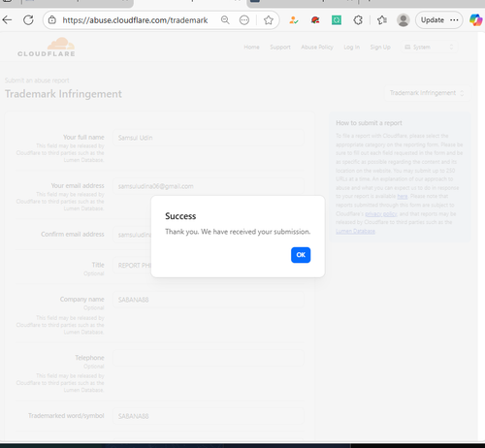The width and height of the screenshot is (485, 448).
Task: Click the Cloudflare logo
Action: click(x=47, y=48)
